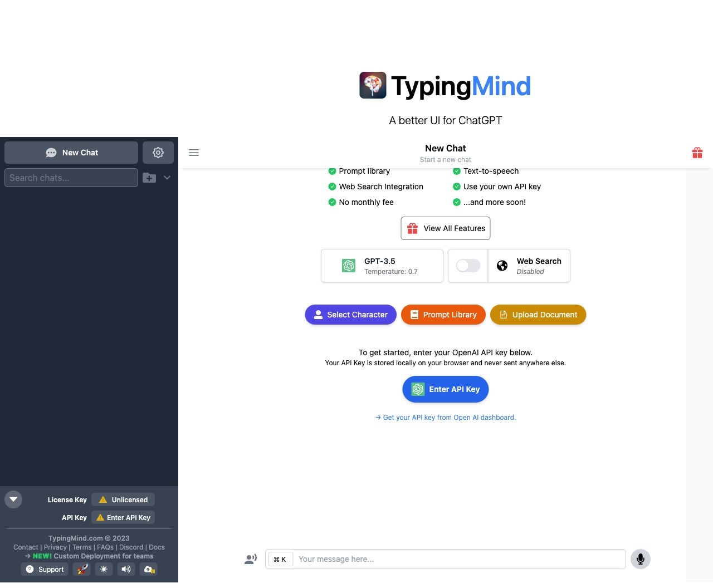
Task: Open GPT-3.5 model selector
Action: tap(382, 266)
